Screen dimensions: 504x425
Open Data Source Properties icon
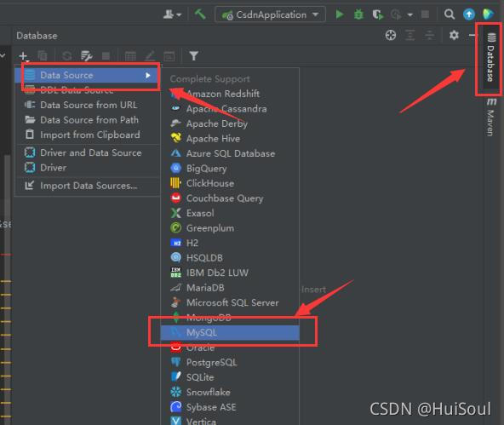click(x=87, y=56)
